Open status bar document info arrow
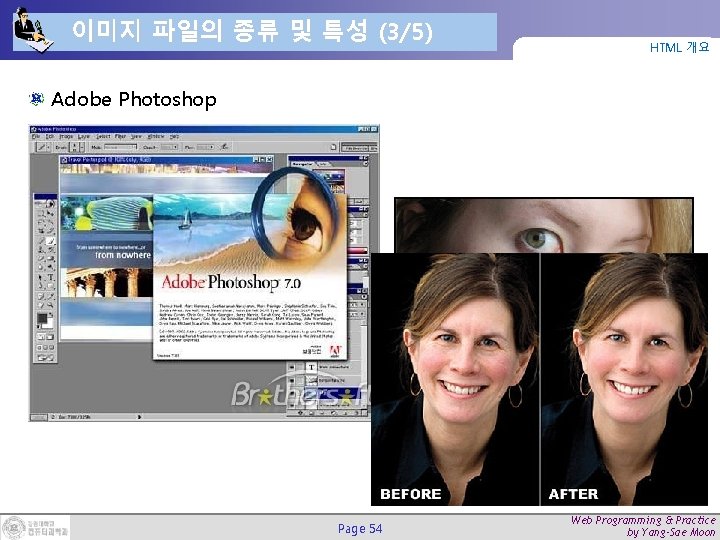This screenshot has height=540, width=720. click(139, 417)
